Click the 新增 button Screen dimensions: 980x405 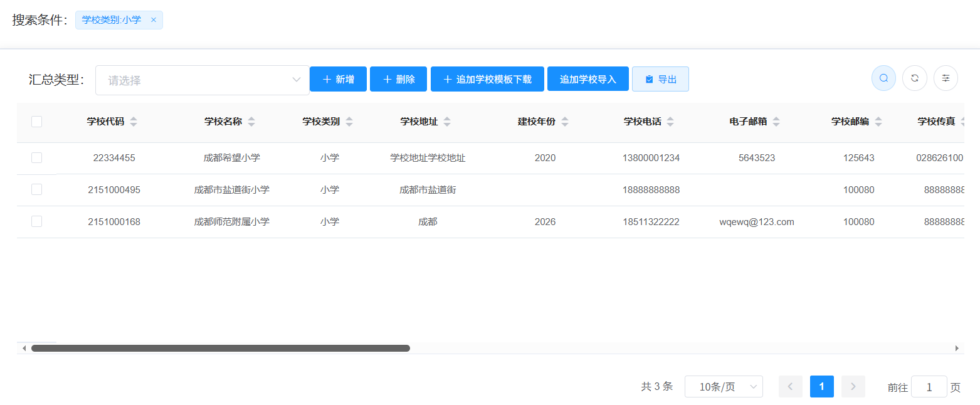tap(338, 79)
